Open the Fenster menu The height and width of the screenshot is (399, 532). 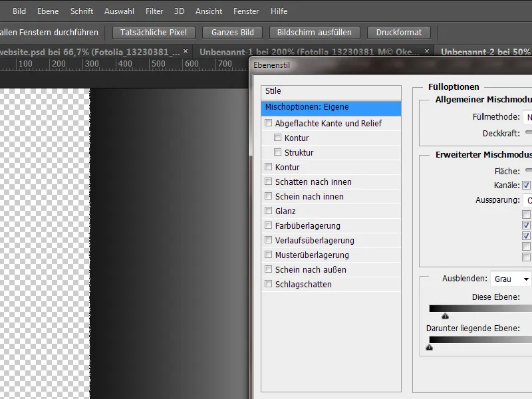point(246,11)
